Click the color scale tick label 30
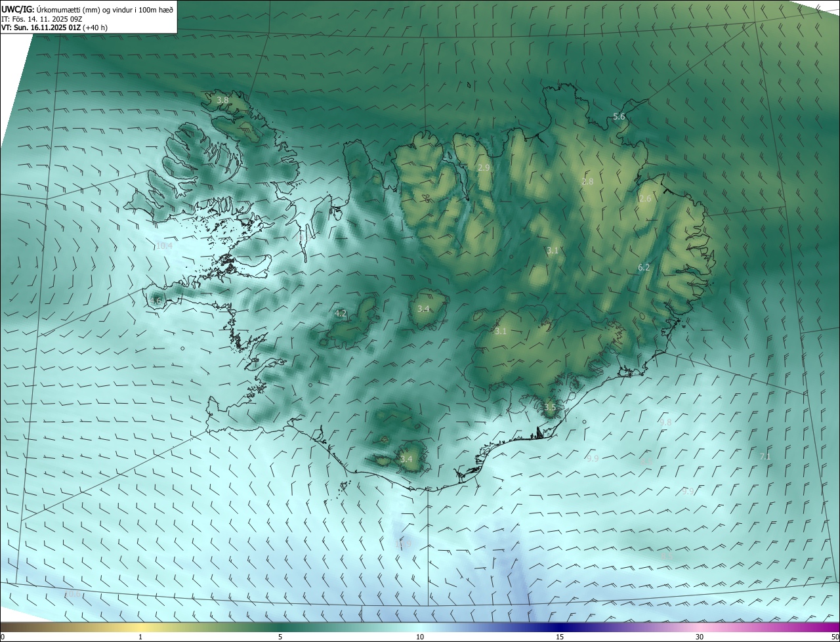Viewport: 840px width, 642px height. (700, 637)
